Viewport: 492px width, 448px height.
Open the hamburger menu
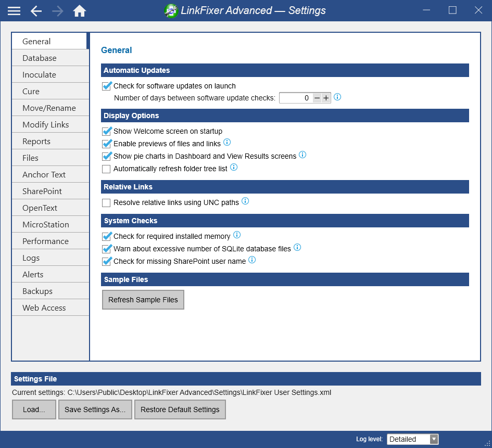click(x=14, y=11)
